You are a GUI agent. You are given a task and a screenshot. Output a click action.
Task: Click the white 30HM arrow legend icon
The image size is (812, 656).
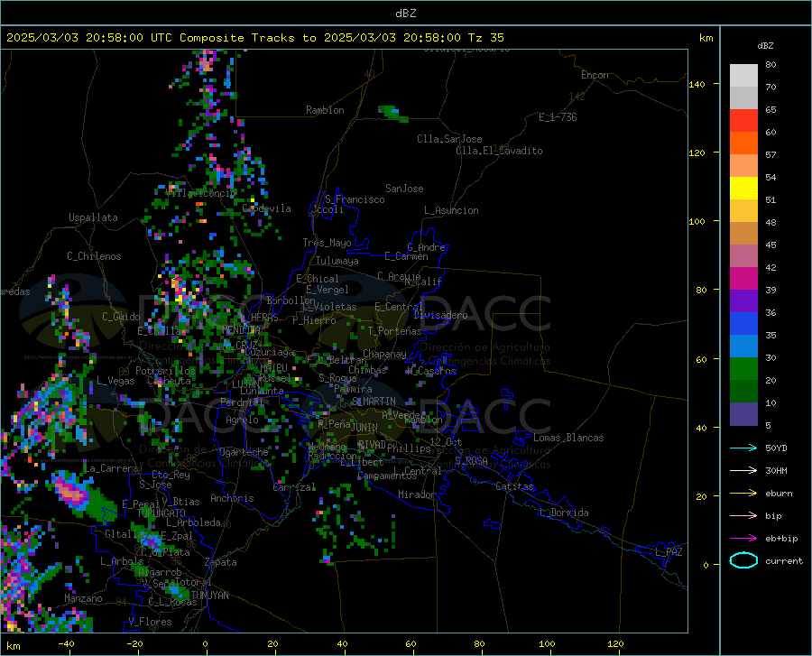[x=743, y=471]
